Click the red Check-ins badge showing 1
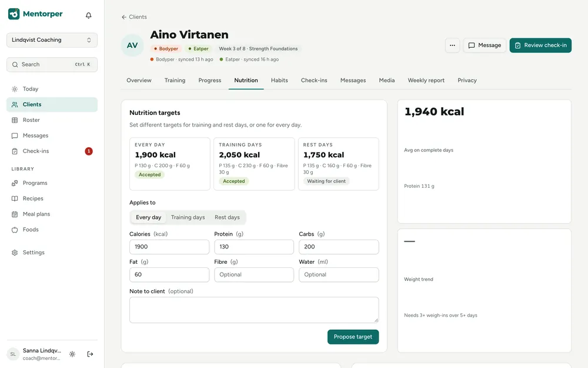 [89, 151]
